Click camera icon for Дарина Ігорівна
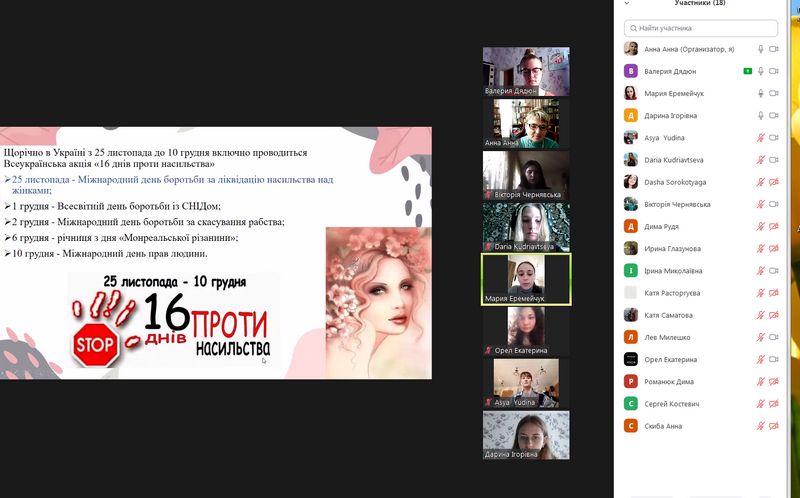The width and height of the screenshot is (800, 498). (x=773, y=115)
